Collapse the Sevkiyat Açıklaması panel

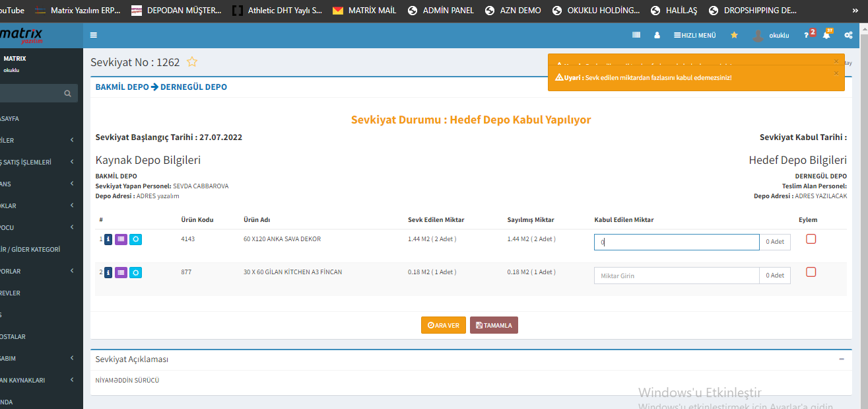click(842, 359)
